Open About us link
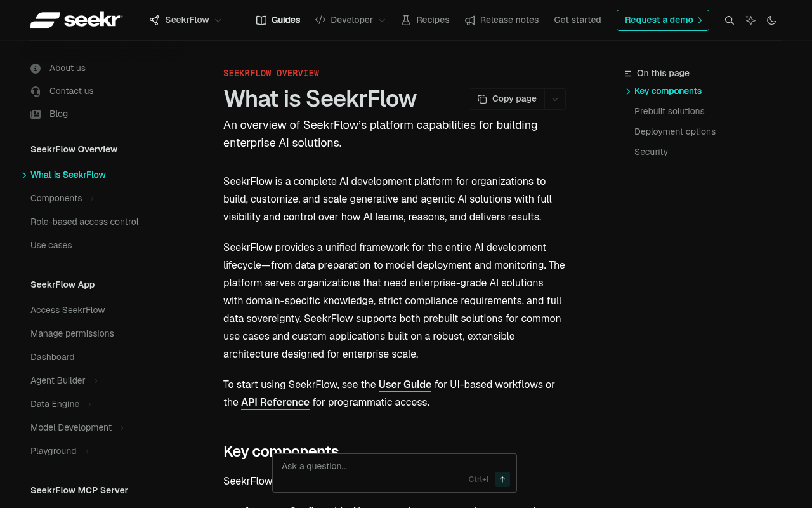The image size is (812, 508). pos(67,68)
